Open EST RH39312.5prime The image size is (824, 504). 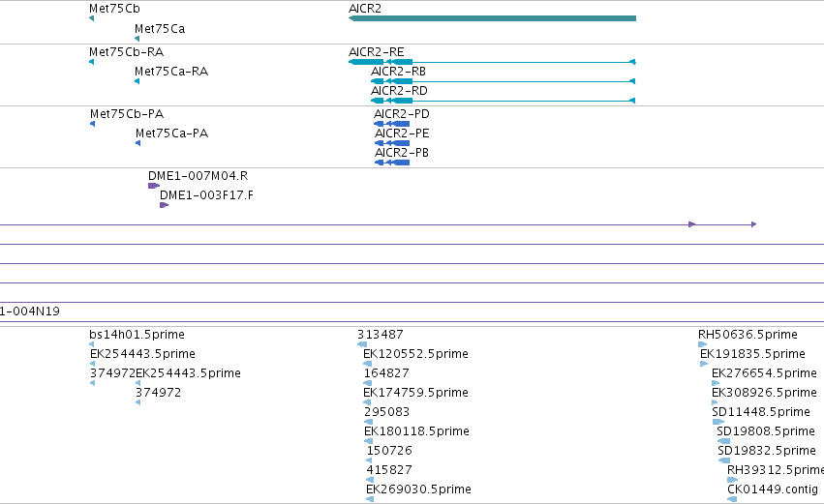click(776, 470)
